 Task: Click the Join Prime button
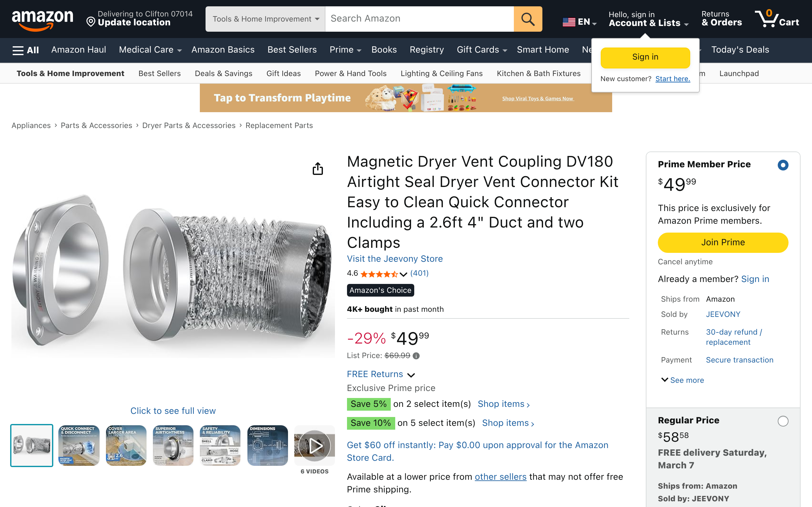(723, 242)
